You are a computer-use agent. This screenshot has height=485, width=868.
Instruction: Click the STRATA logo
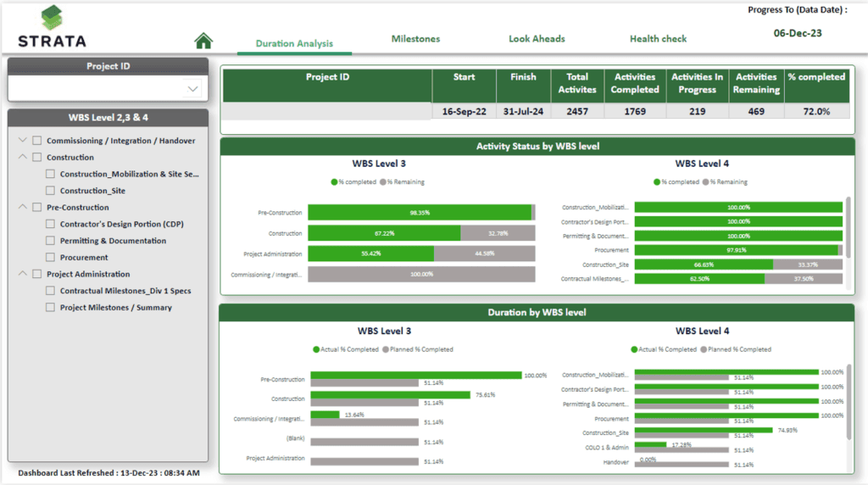[x=52, y=26]
